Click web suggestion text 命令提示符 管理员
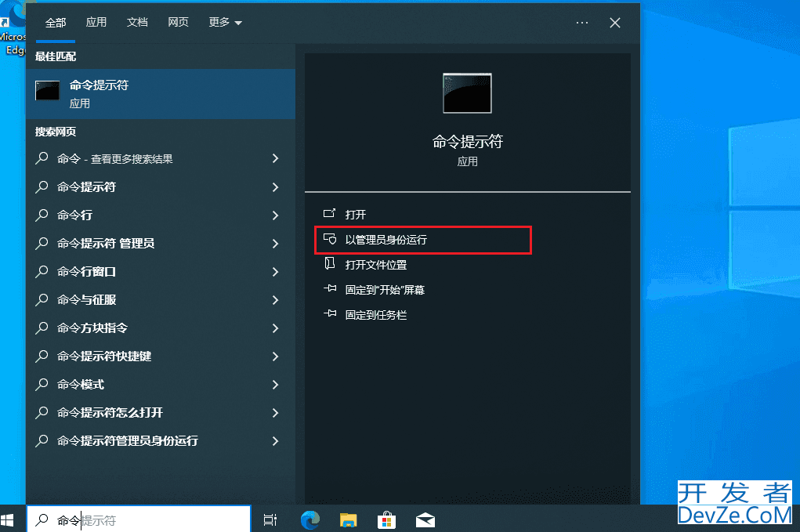 tap(106, 244)
